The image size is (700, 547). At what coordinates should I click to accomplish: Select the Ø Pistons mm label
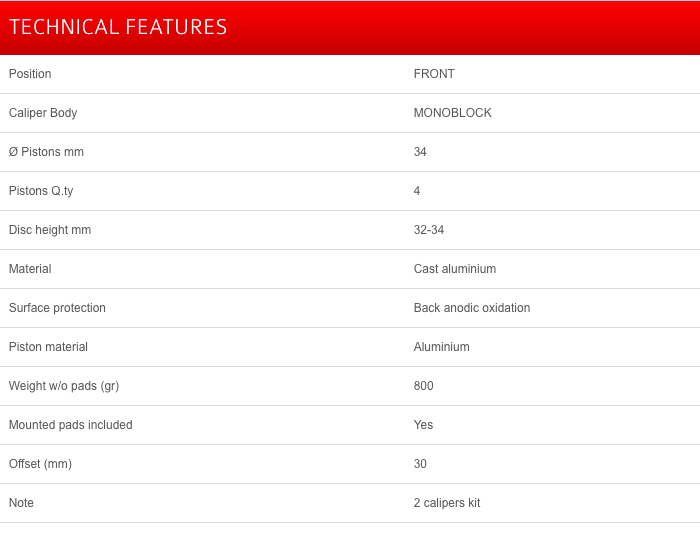tap(46, 152)
